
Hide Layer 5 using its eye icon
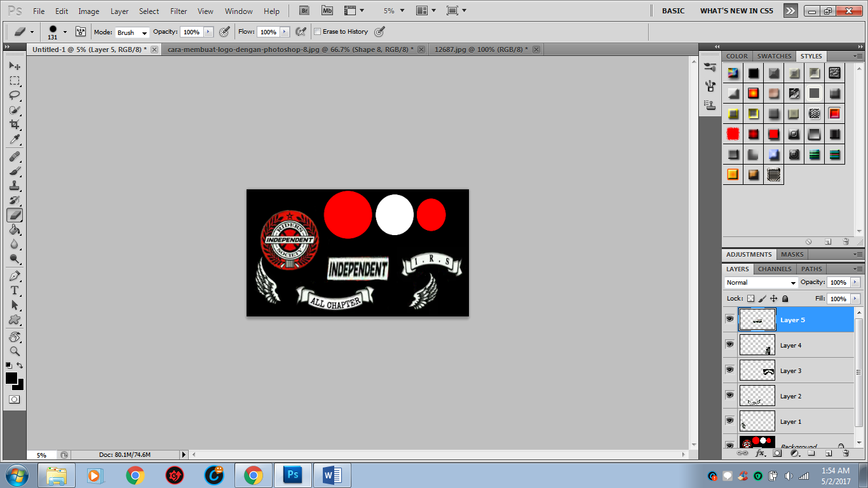729,319
